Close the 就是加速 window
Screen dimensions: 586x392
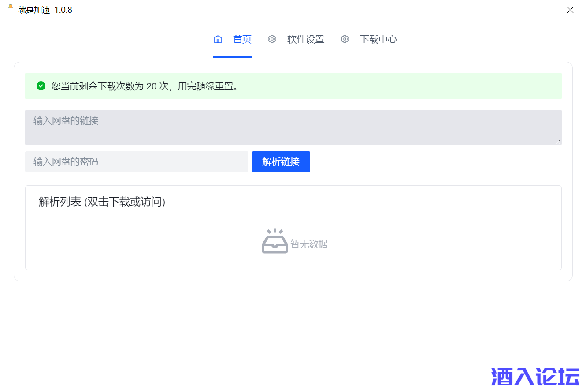click(570, 10)
